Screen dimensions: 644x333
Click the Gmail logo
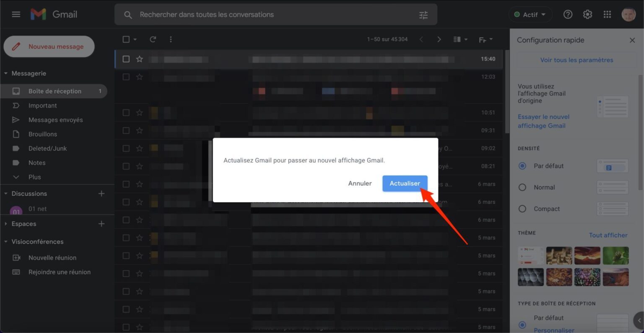pos(53,14)
